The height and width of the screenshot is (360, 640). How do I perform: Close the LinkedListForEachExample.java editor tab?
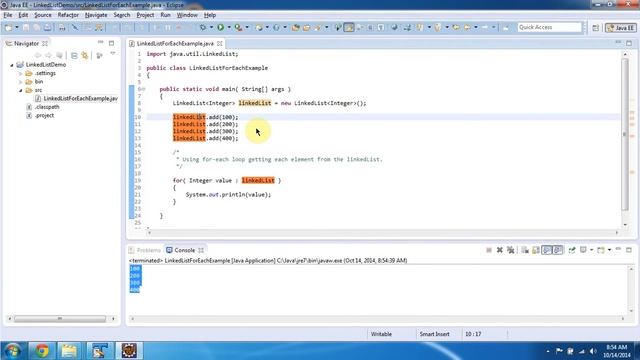tap(220, 43)
